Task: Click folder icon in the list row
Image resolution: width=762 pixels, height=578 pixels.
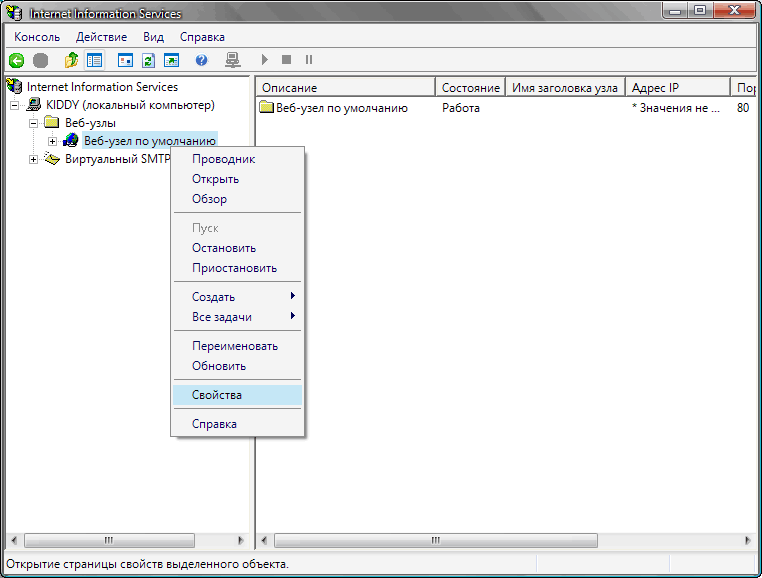Action: [266, 107]
